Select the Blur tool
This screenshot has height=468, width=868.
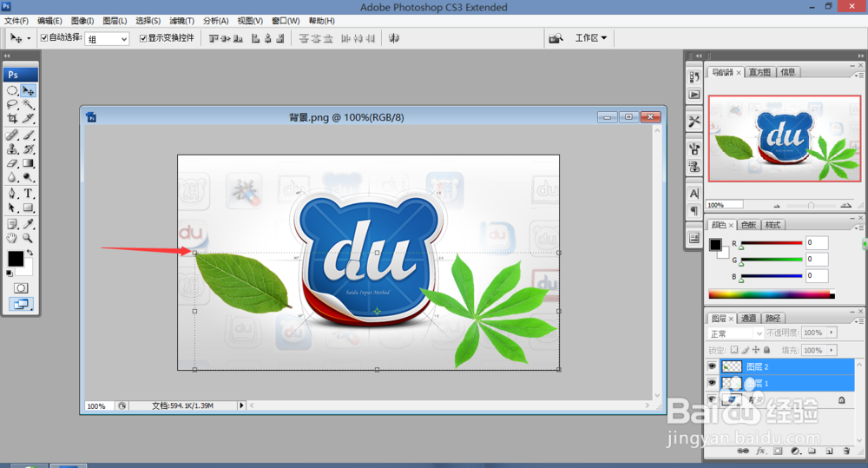12,177
